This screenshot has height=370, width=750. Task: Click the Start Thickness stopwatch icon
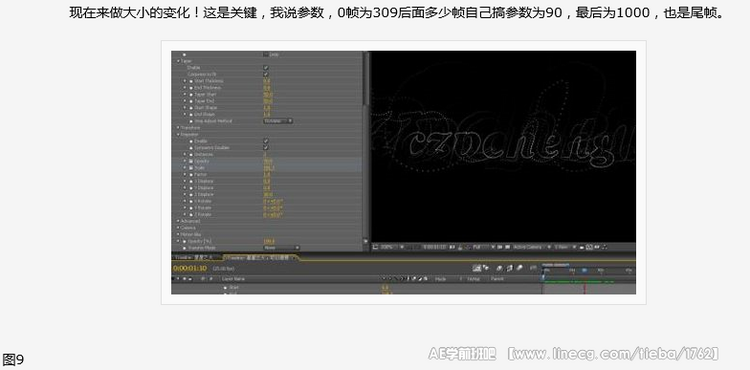(191, 81)
